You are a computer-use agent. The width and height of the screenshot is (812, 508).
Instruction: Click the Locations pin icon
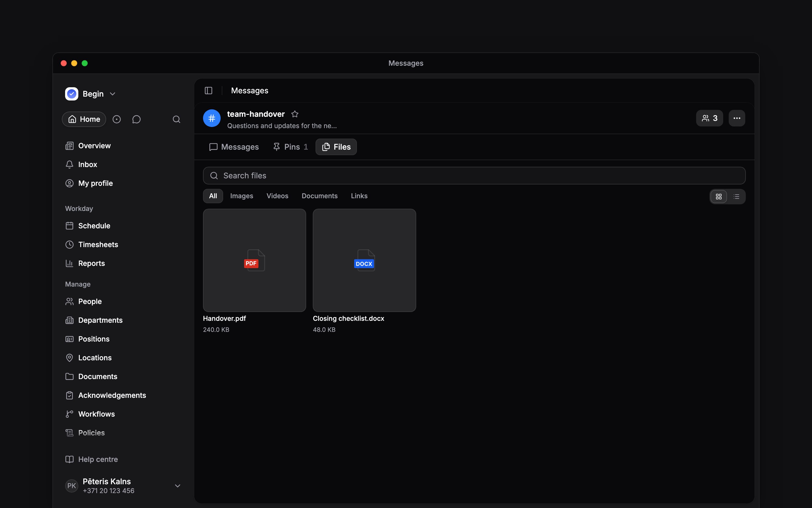[x=70, y=358]
